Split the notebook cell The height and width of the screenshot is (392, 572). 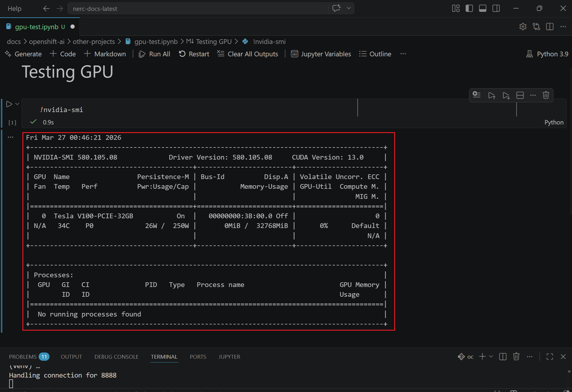pos(520,95)
